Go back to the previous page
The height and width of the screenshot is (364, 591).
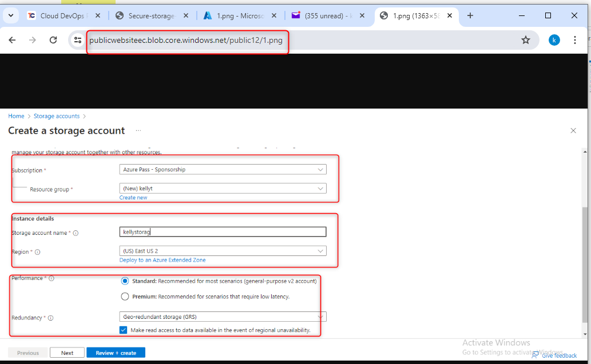(12, 40)
